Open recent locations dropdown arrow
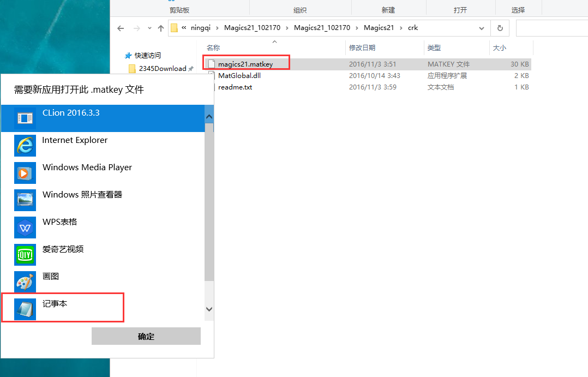The image size is (588, 377). coord(149,28)
